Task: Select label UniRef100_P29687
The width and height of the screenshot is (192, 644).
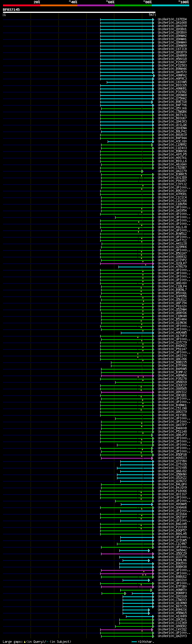Action: 172,62
